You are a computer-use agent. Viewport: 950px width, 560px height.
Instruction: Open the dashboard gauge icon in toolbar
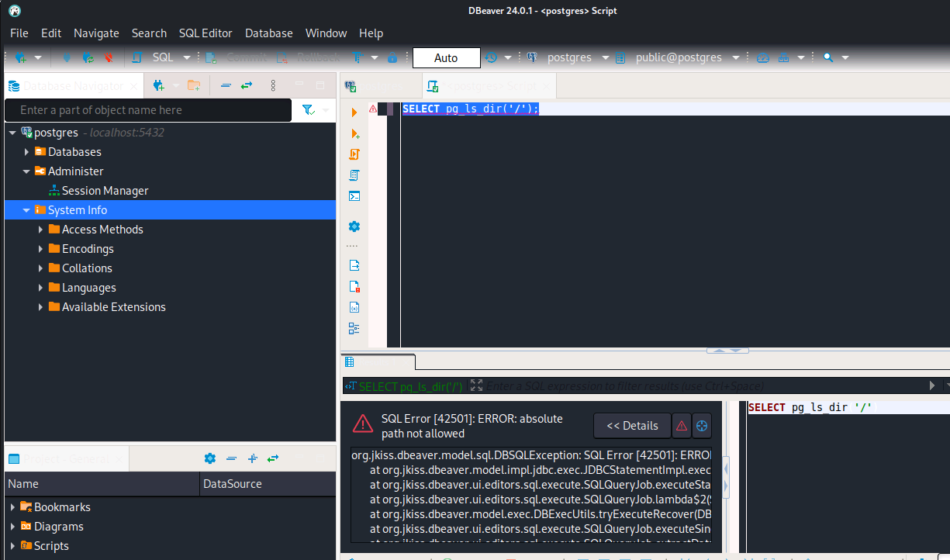(x=762, y=57)
